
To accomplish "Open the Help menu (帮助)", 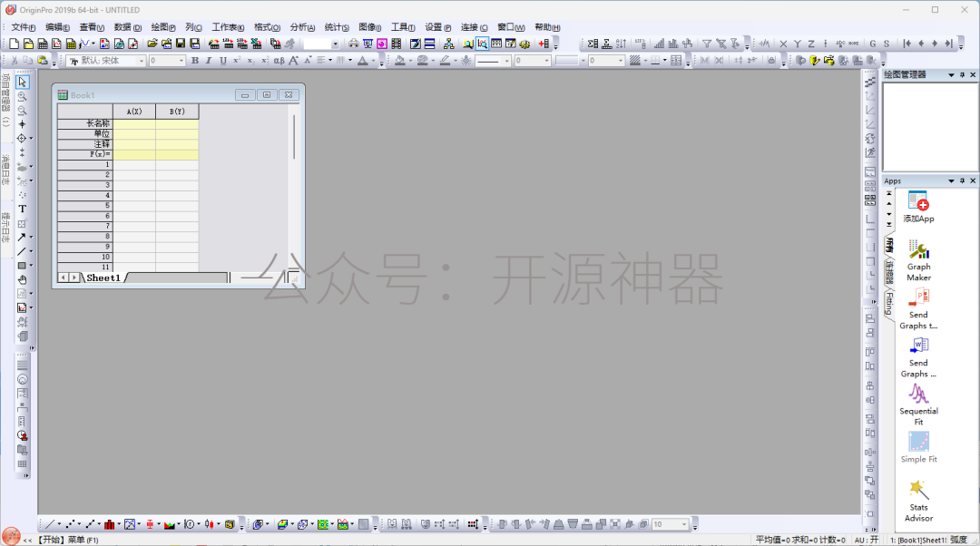I will coord(547,27).
